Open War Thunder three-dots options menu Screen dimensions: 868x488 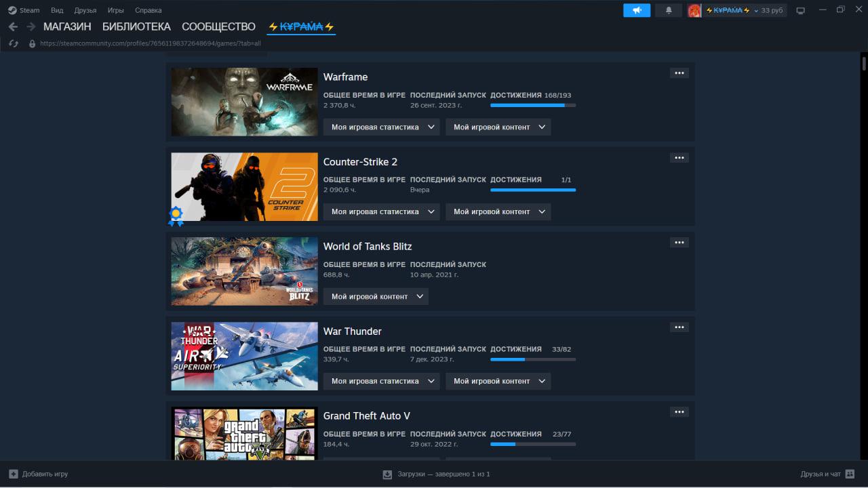click(x=679, y=327)
